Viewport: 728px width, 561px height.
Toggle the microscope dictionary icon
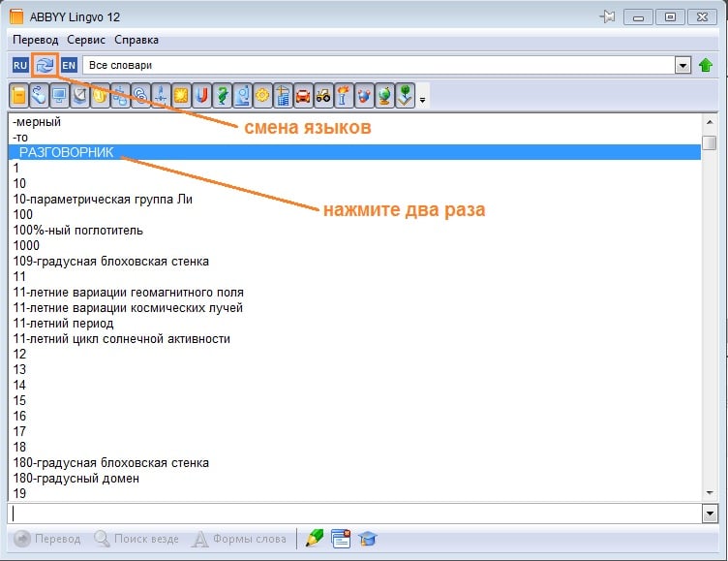point(242,95)
